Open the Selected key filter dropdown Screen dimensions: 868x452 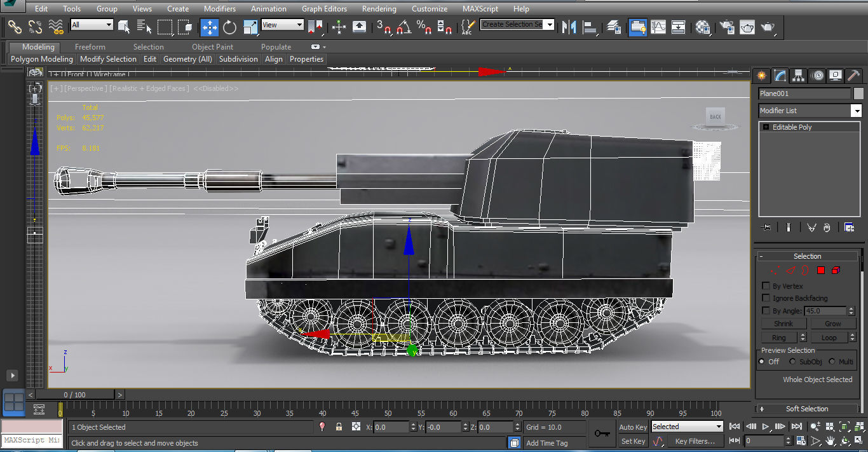click(x=687, y=427)
